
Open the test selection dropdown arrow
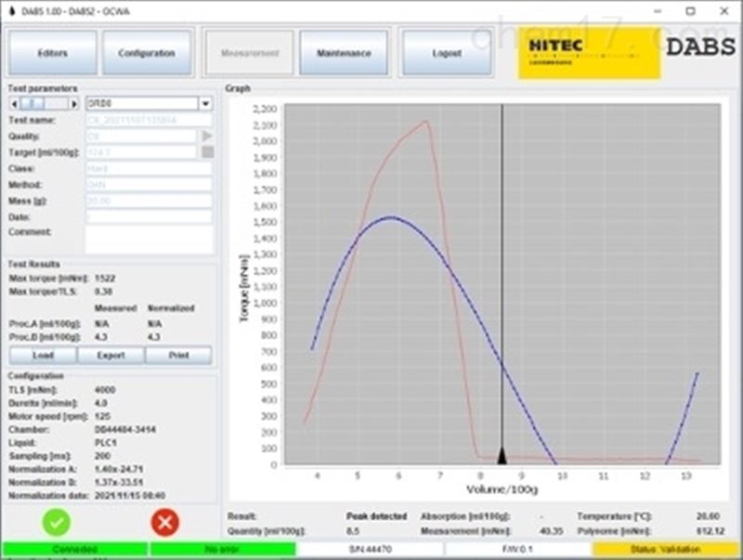pyautogui.click(x=204, y=104)
